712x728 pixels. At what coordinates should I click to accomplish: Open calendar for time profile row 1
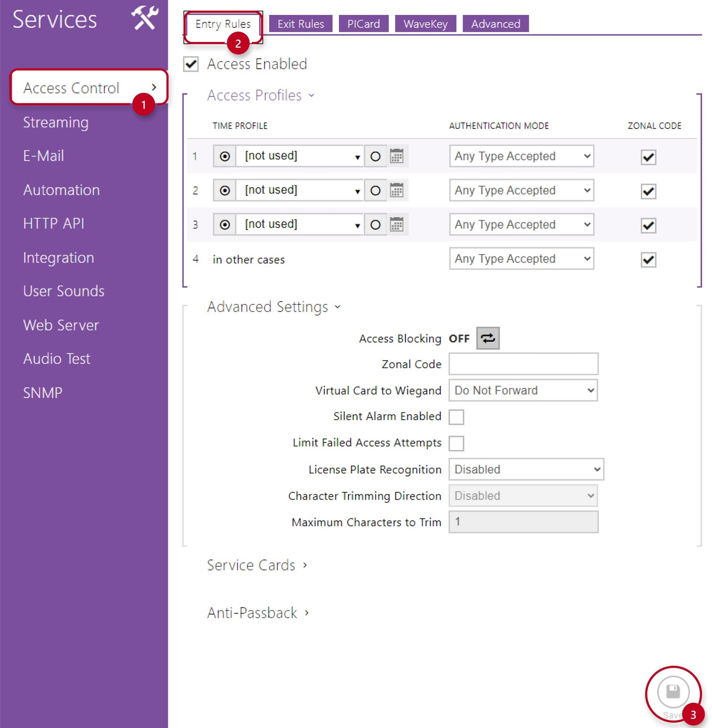(397, 156)
